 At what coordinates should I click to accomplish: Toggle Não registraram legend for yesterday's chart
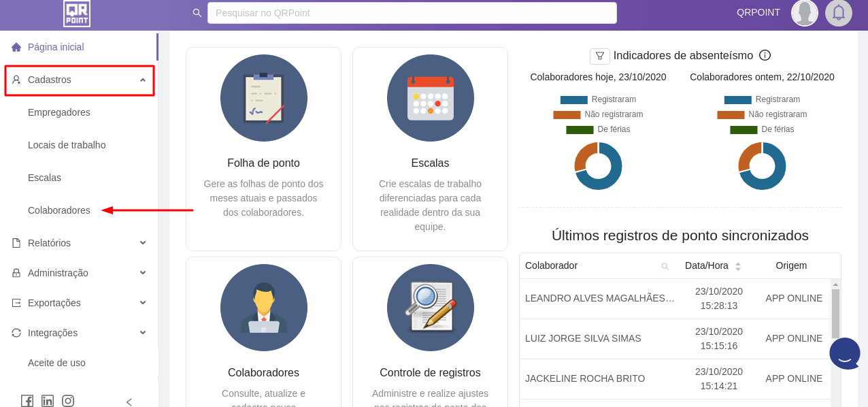[x=762, y=114]
